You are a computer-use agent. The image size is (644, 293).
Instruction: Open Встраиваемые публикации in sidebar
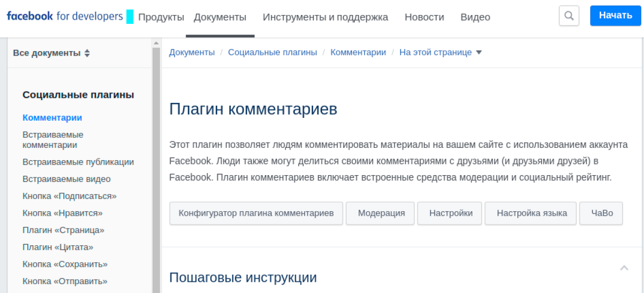(78, 162)
